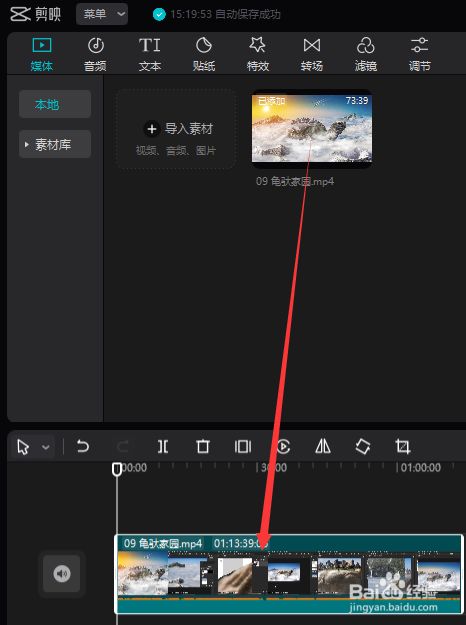Viewport: 466px width, 625px height.
Task: Open the 贴纸 stickers panel
Action: [204, 54]
